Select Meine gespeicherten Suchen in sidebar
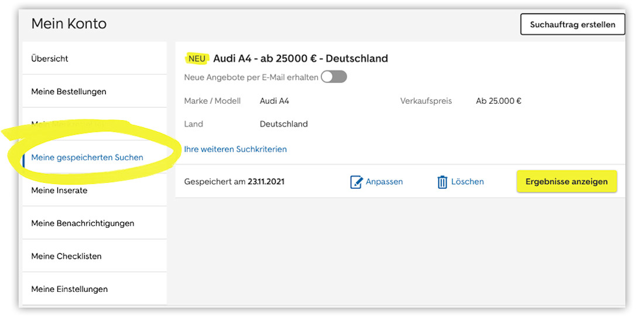 pyautogui.click(x=87, y=158)
